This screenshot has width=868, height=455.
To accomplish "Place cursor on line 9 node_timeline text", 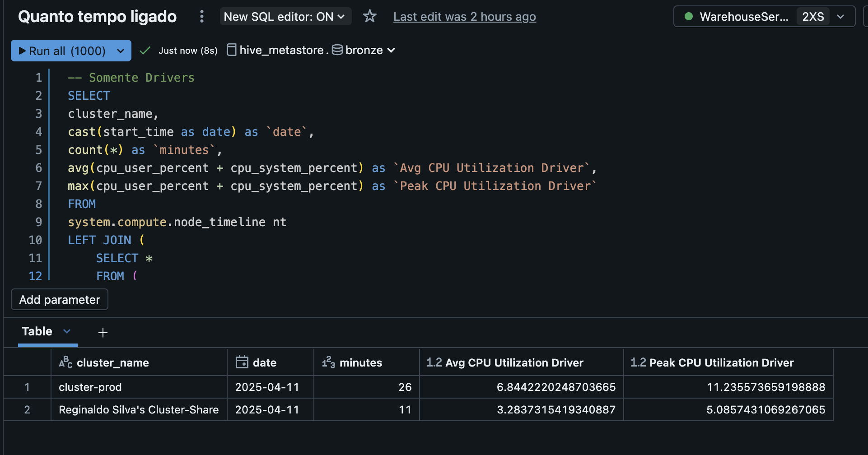I will 219,222.
